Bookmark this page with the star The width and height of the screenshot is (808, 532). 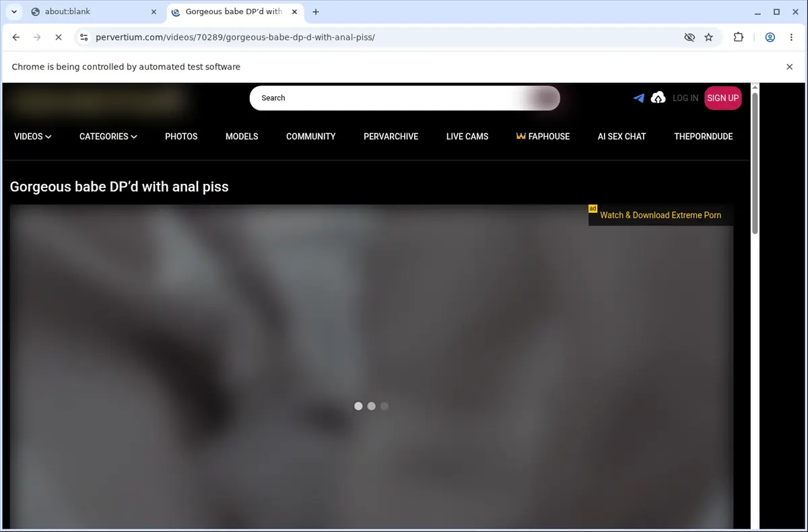(x=708, y=38)
